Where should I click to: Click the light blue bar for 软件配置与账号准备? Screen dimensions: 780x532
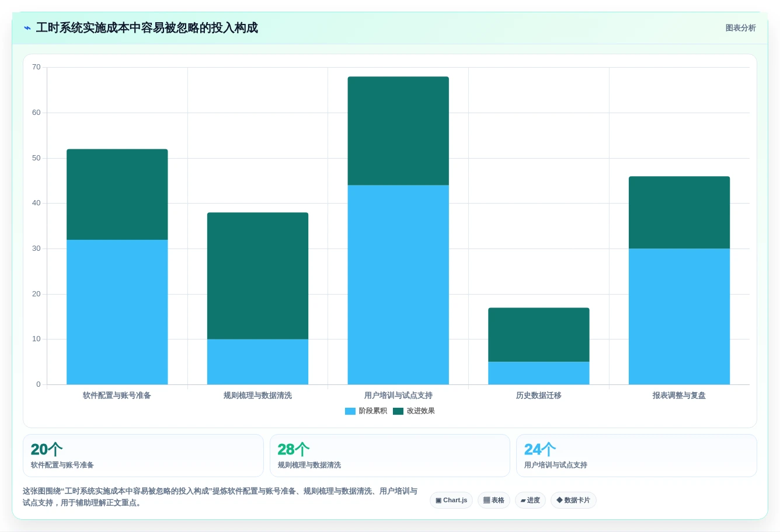(117, 312)
